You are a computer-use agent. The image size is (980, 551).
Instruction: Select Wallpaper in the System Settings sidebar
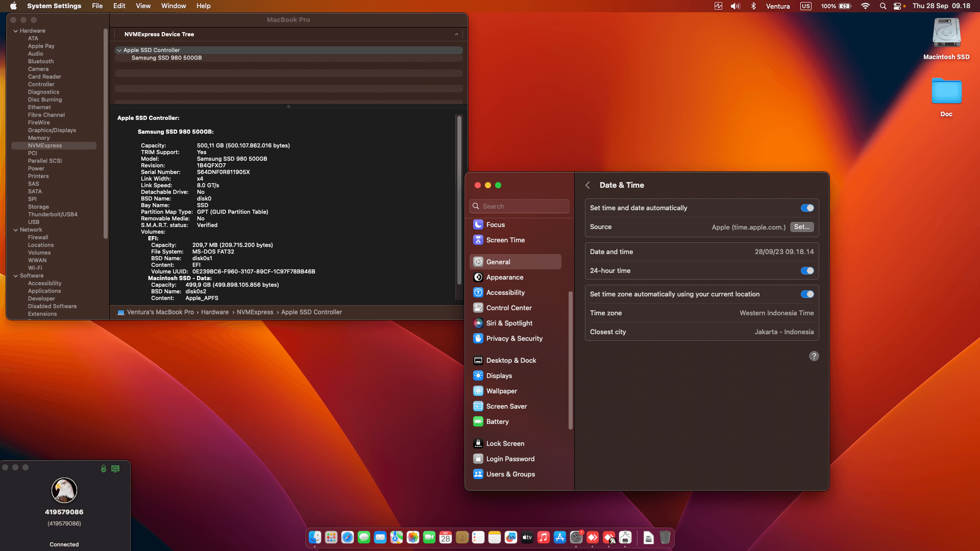(501, 391)
